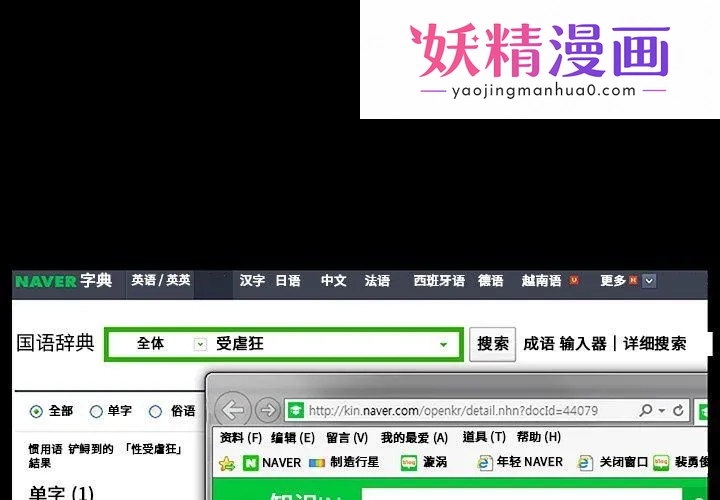Select the 全部 radio button
The width and height of the screenshot is (720, 500).
pyautogui.click(x=36, y=411)
